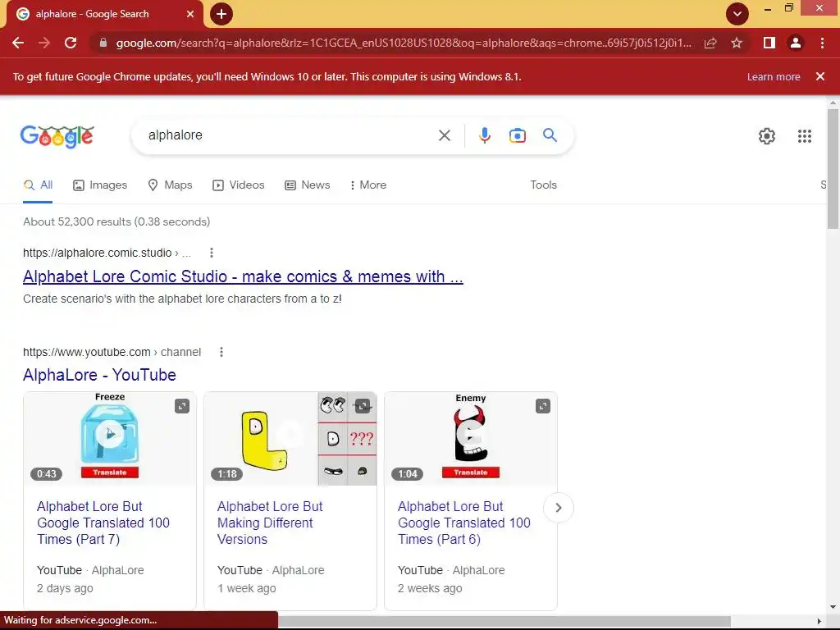This screenshot has width=840, height=630.
Task: Switch to Images results
Action: click(100, 185)
